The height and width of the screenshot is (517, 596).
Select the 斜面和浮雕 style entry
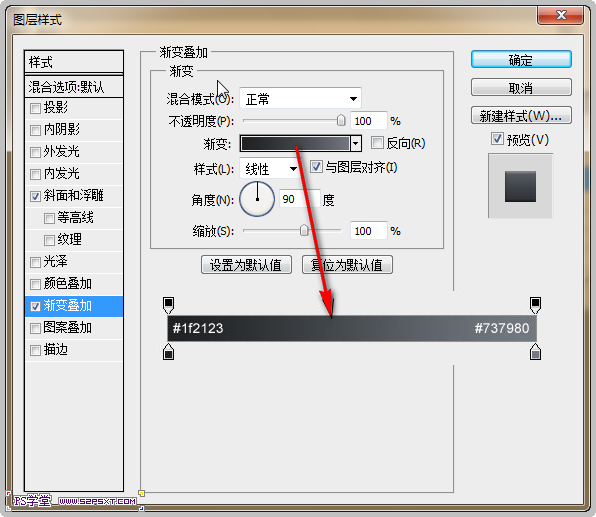[74, 196]
